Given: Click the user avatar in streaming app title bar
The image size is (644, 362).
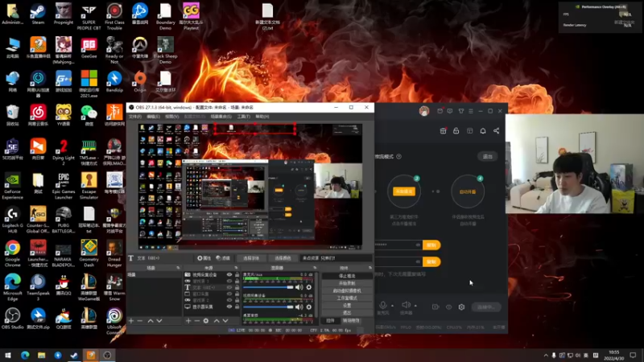Looking at the screenshot, I should tap(424, 111).
